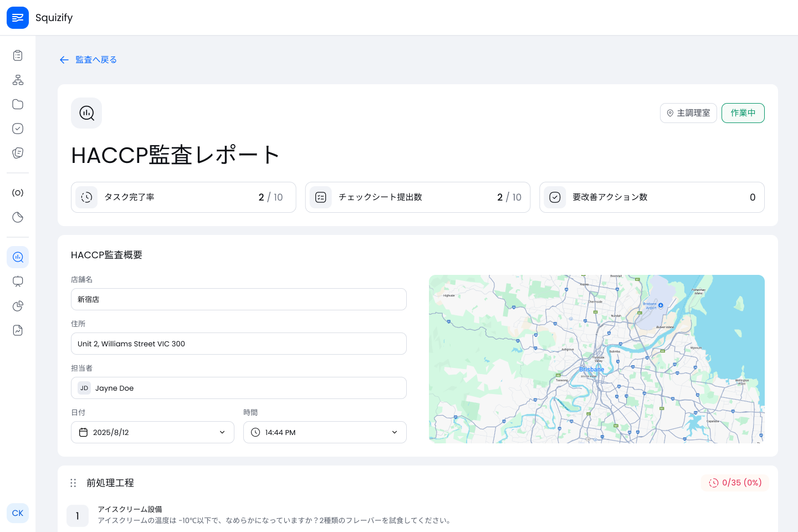Open the highlighted audit analytics icon in sidebar
This screenshot has width=798, height=532.
click(18, 257)
